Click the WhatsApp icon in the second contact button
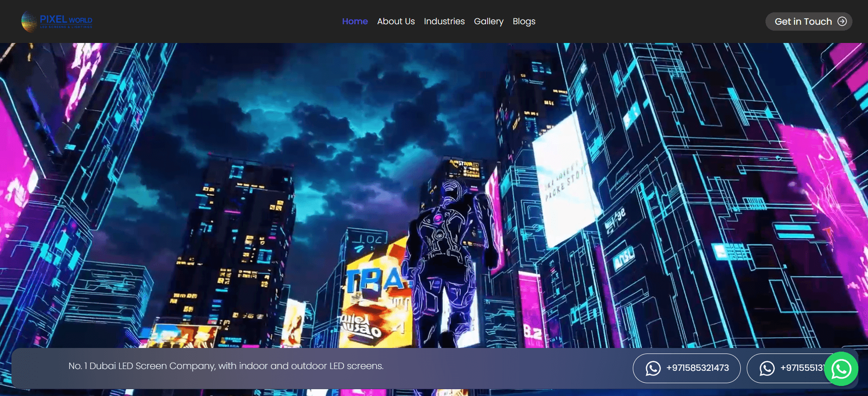 coord(767,368)
